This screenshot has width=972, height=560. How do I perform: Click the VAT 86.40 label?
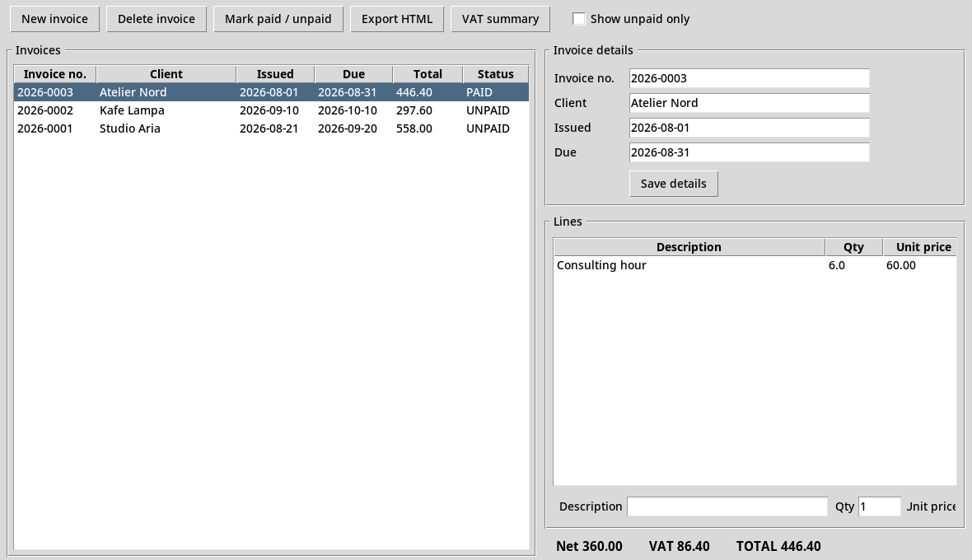click(680, 546)
